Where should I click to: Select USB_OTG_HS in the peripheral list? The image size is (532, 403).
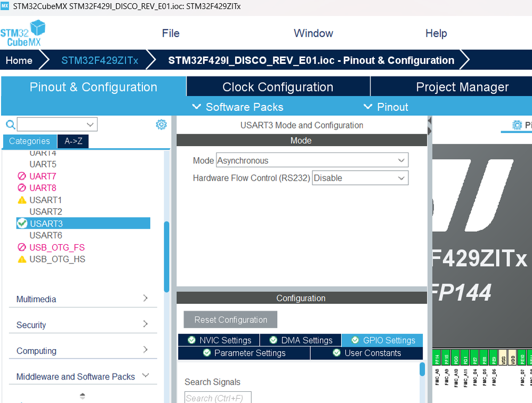point(58,259)
